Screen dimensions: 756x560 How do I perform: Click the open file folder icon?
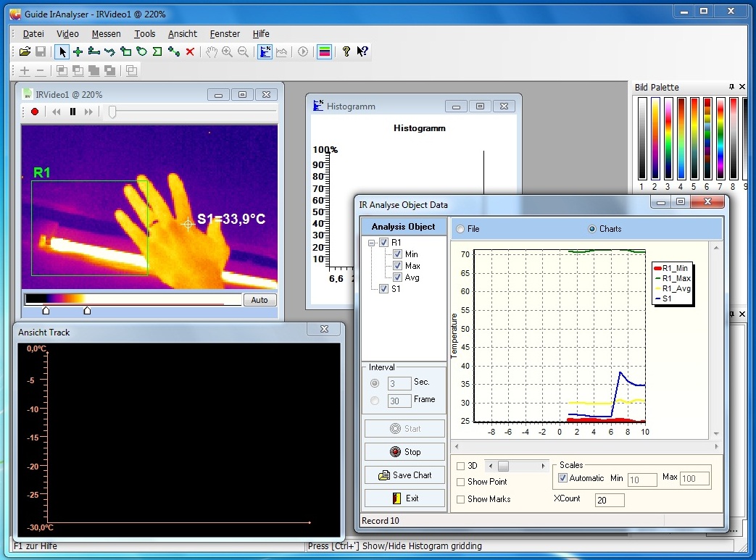click(25, 51)
